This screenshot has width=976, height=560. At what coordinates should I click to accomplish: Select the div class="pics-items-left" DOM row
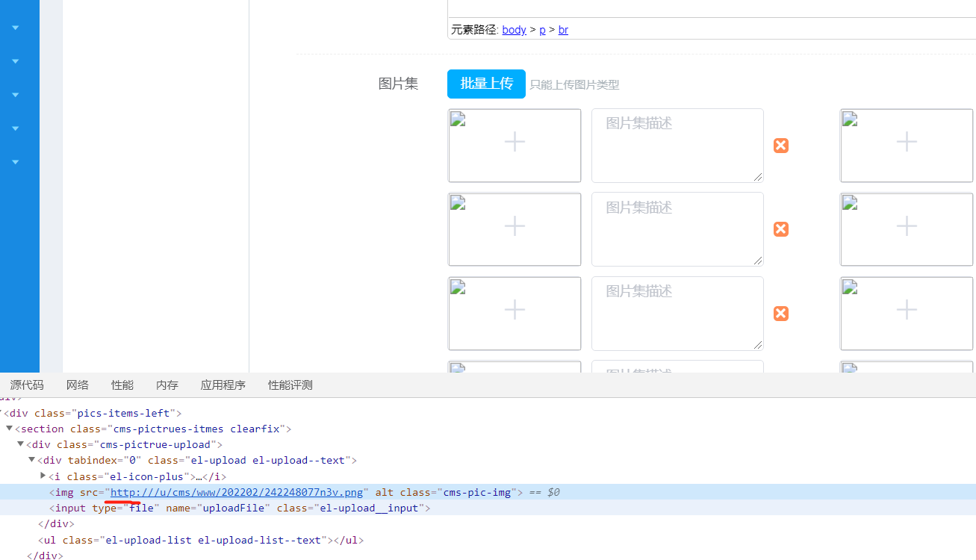point(488,412)
